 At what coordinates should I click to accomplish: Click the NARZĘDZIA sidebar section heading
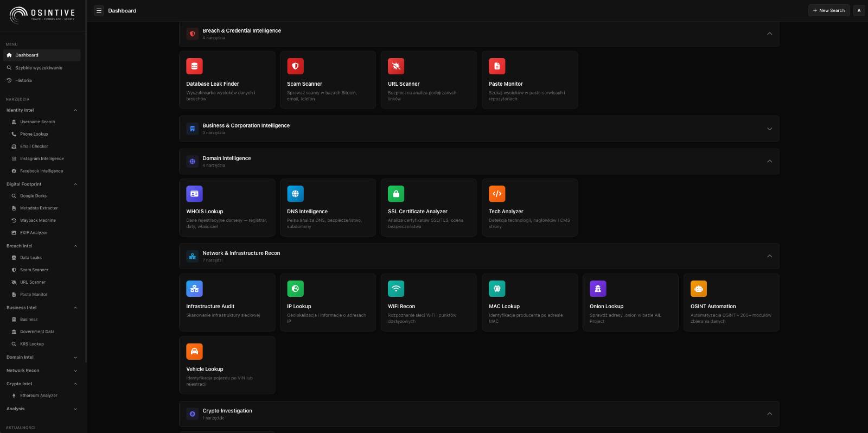point(17,99)
